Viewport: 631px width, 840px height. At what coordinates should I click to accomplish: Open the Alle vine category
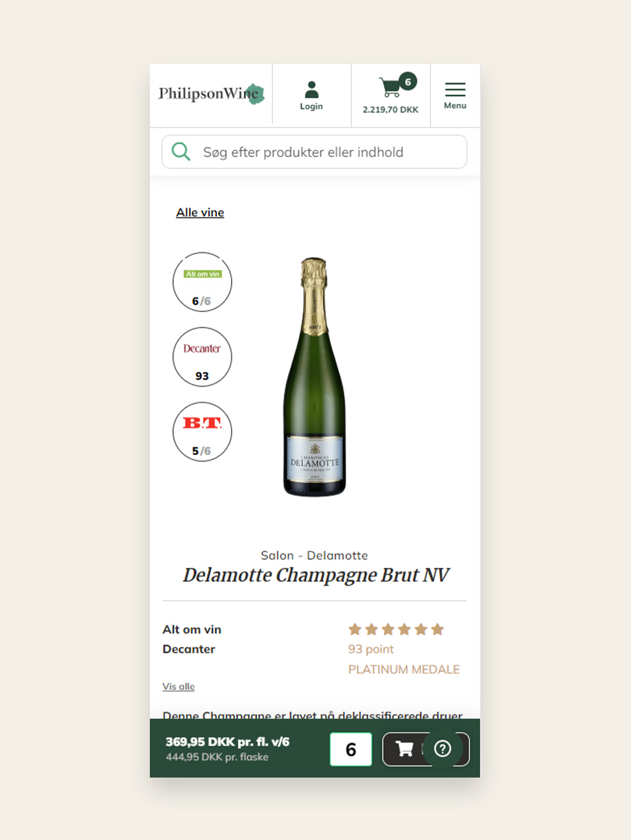tap(200, 212)
